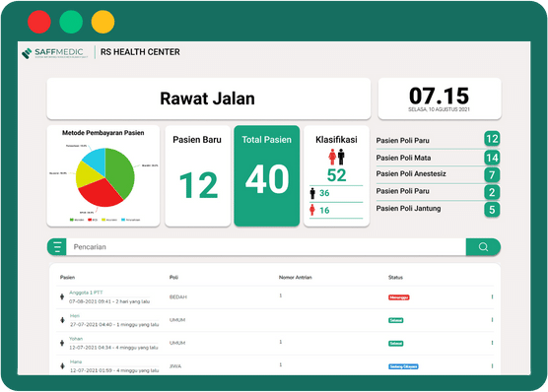Click the 16 female count
Screen dimensions: 548x392
point(324,211)
